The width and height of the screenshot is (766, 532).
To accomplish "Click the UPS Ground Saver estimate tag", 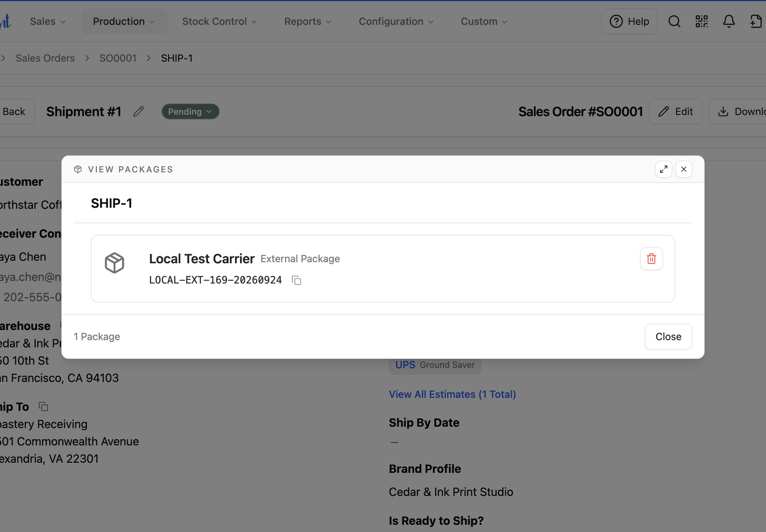I will [x=435, y=365].
